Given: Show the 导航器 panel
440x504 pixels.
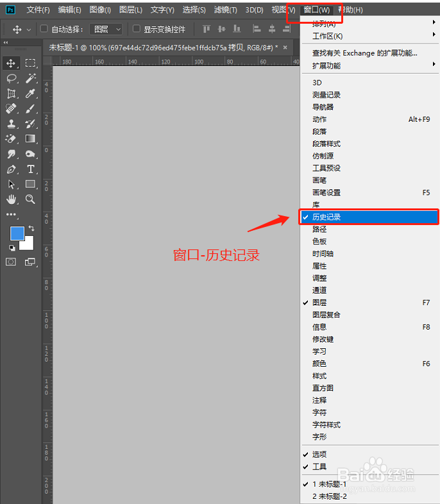Looking at the screenshot, I should (369, 107).
